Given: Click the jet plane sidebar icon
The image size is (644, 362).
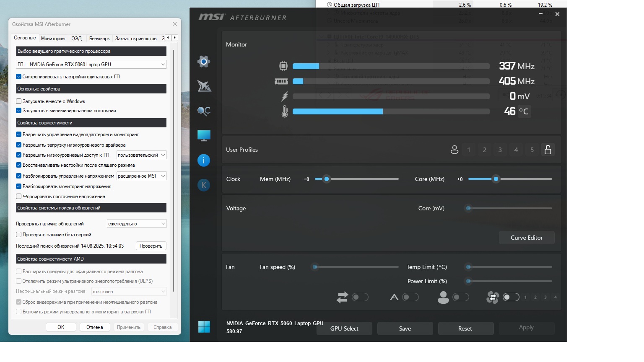Looking at the screenshot, I should coord(204,86).
